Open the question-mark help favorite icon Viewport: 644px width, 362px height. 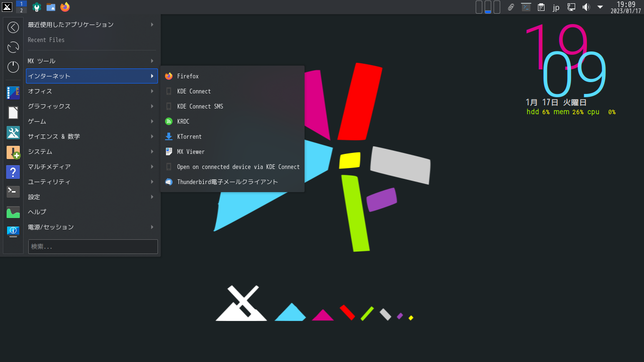click(x=13, y=172)
